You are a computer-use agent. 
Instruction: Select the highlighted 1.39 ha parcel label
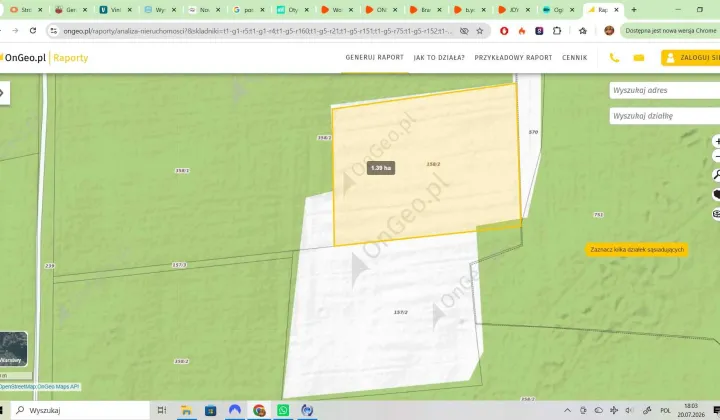[381, 168]
